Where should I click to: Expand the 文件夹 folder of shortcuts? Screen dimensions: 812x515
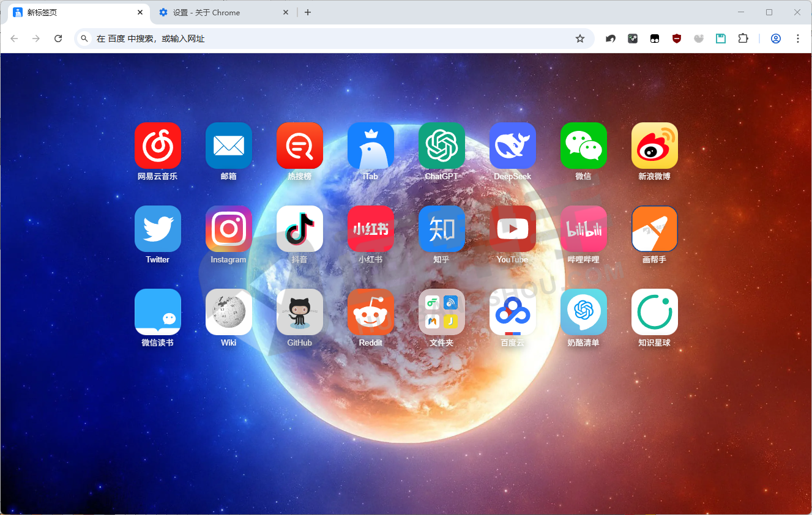click(442, 312)
